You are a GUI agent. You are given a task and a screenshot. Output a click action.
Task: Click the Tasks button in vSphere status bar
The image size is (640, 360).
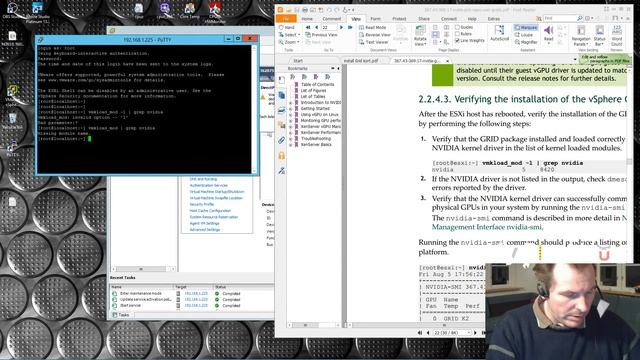point(121,315)
